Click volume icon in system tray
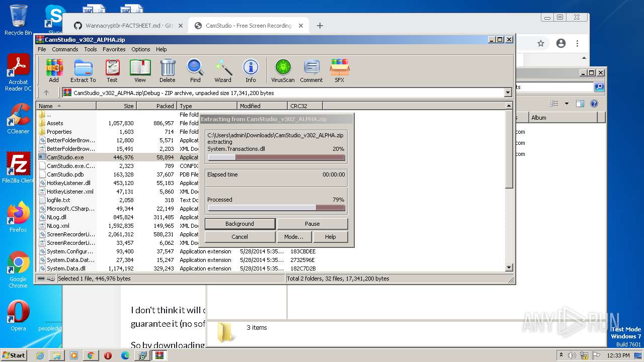The width and height of the screenshot is (644, 362). 572,355
